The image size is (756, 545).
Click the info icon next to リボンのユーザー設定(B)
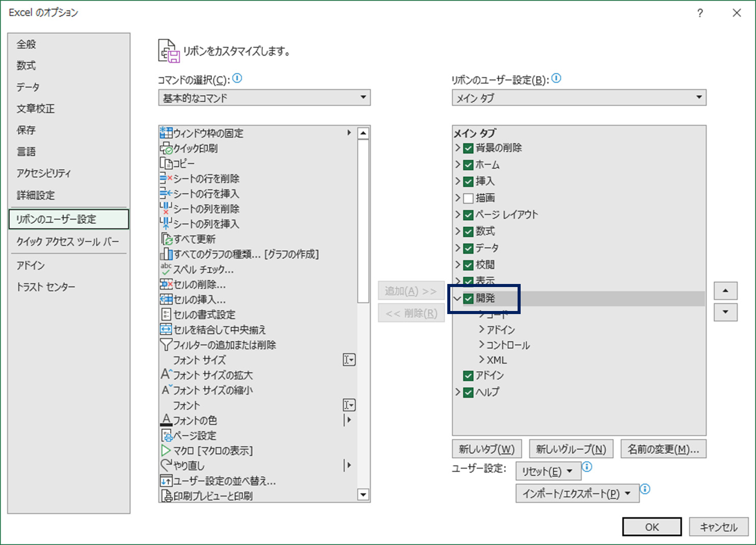tap(556, 79)
